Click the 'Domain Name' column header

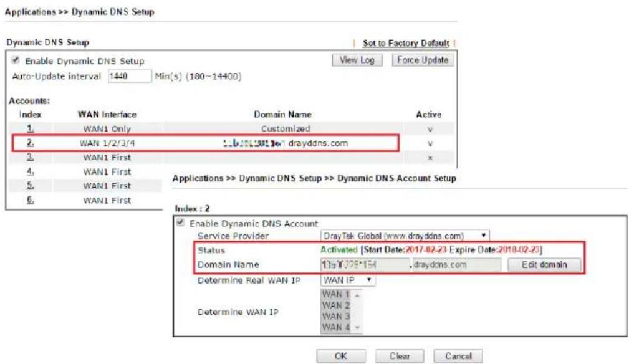coord(282,115)
